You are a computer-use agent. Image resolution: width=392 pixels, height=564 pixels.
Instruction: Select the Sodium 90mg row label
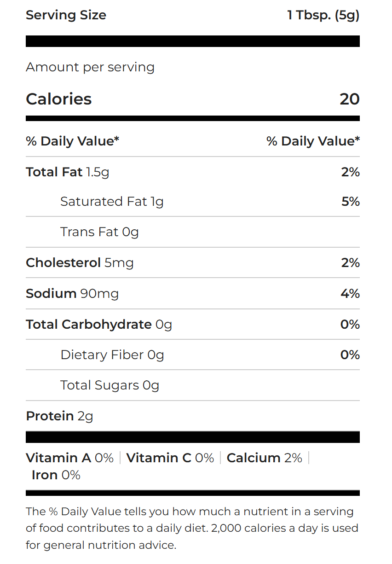pyautogui.click(x=72, y=294)
